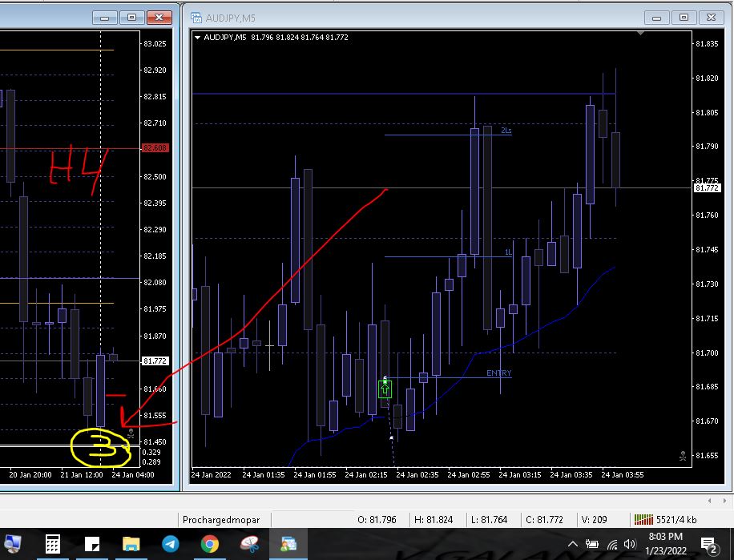Click the chart shift triangle marker at top
The height and width of the screenshot is (560, 734).
pos(640,33)
